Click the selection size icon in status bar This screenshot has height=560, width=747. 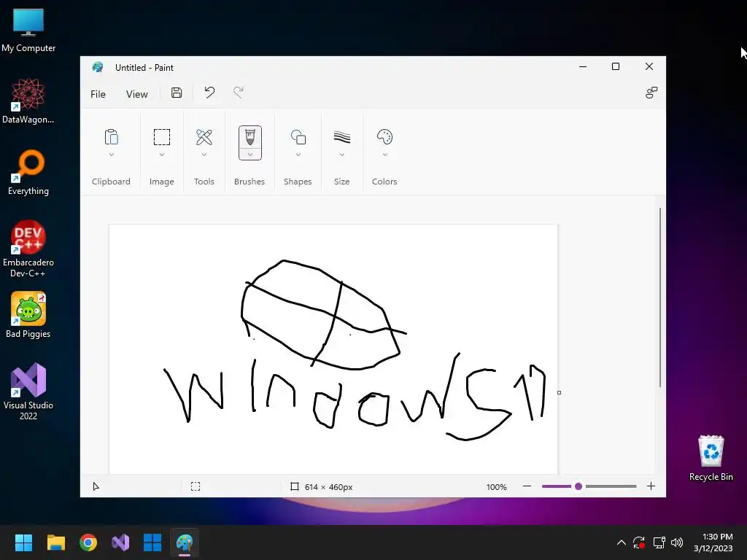coord(196,486)
